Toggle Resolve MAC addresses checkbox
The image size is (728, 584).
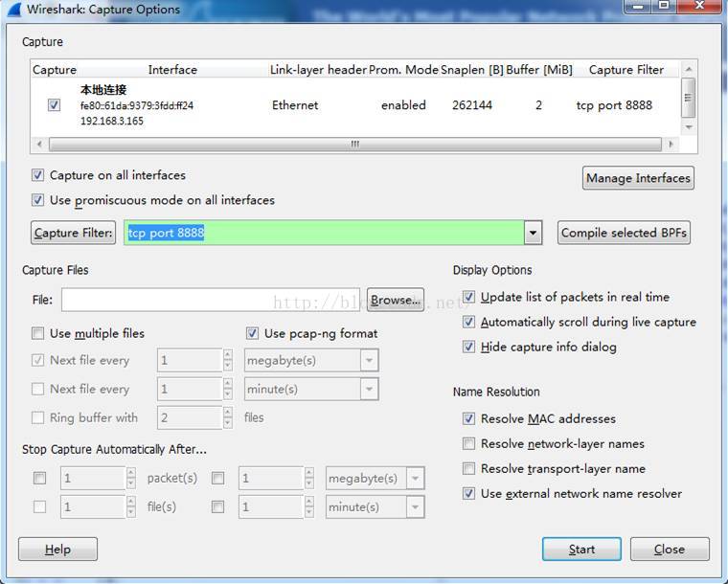tap(469, 418)
